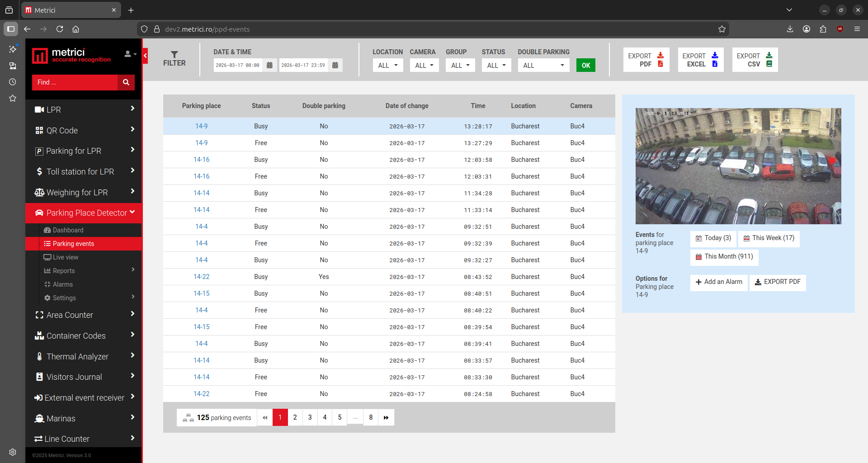Select Parking events submenu item

click(84, 244)
